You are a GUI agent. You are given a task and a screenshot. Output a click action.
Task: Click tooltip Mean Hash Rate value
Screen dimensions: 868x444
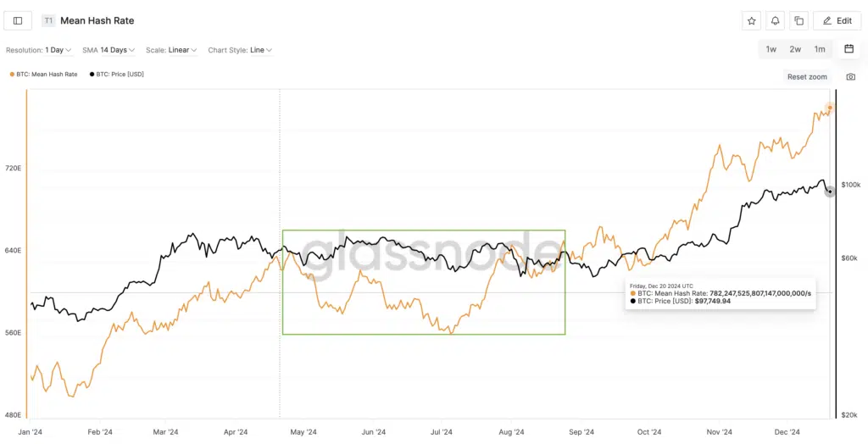click(760, 293)
